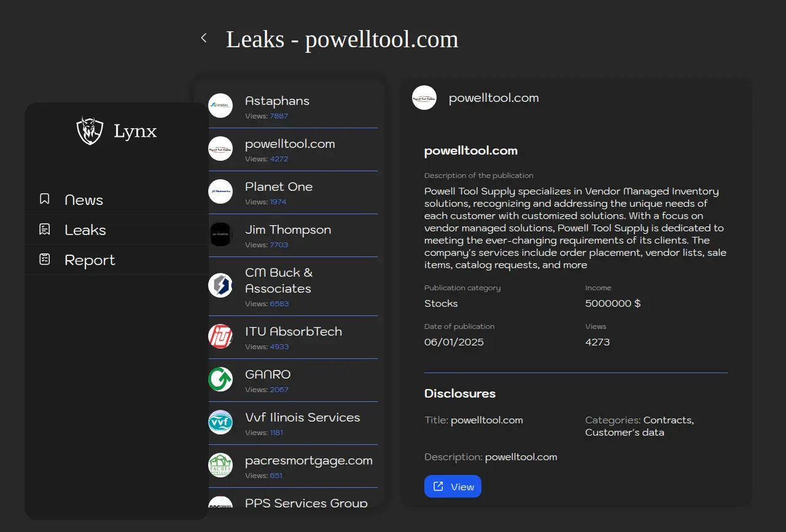Click the Report checklist icon in the sidebar
The image size is (786, 532).
(x=44, y=260)
